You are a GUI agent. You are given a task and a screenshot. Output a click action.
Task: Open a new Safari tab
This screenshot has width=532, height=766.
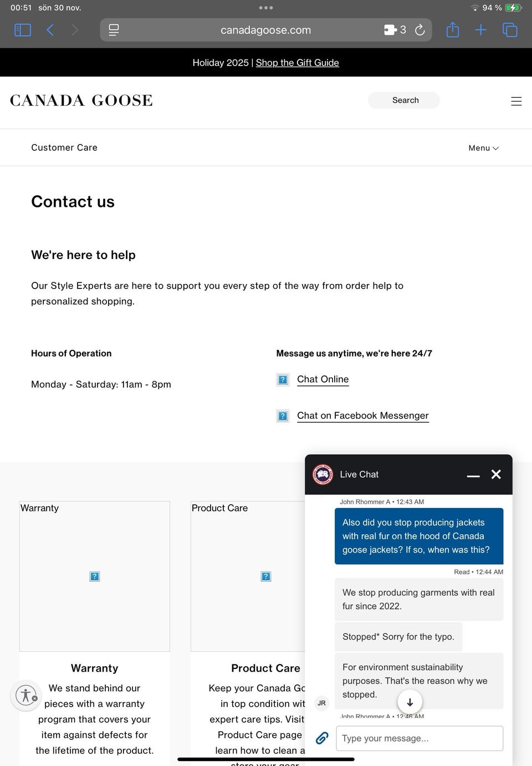480,30
